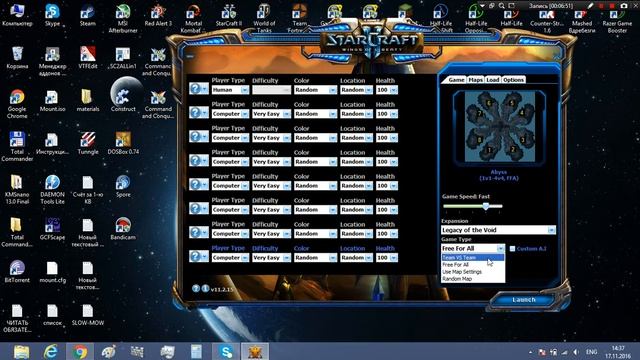Click the ENG language indicator

(591, 351)
